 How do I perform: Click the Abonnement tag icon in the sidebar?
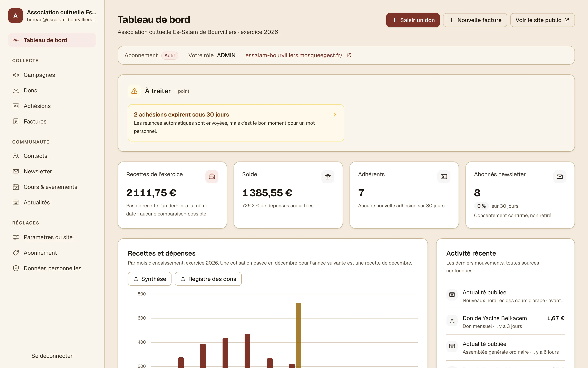pyautogui.click(x=16, y=253)
